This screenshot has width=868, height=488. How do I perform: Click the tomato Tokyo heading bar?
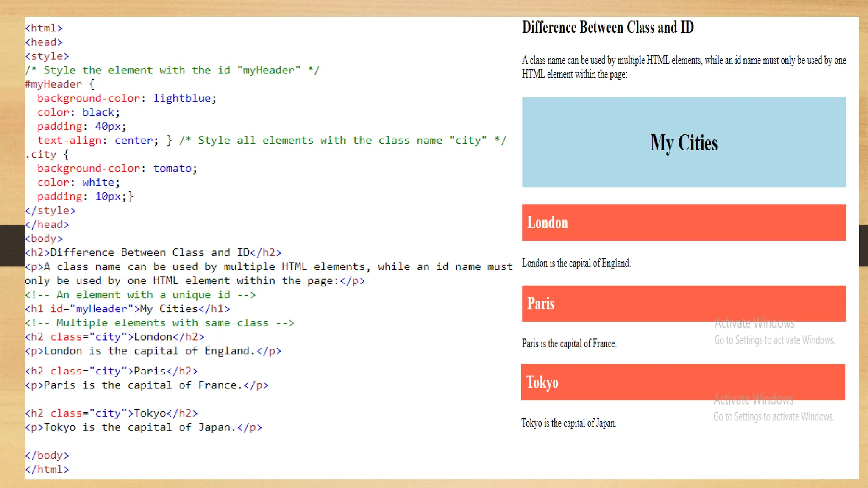point(683,382)
